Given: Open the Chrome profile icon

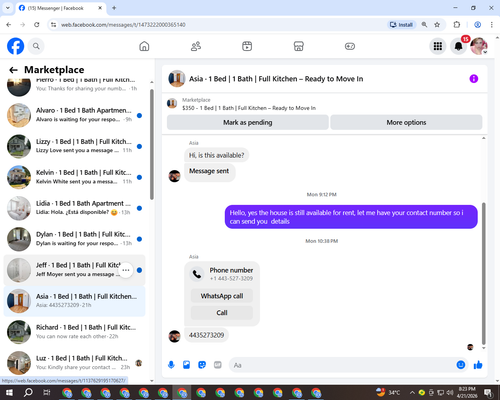Looking at the screenshot, I should (477, 25).
